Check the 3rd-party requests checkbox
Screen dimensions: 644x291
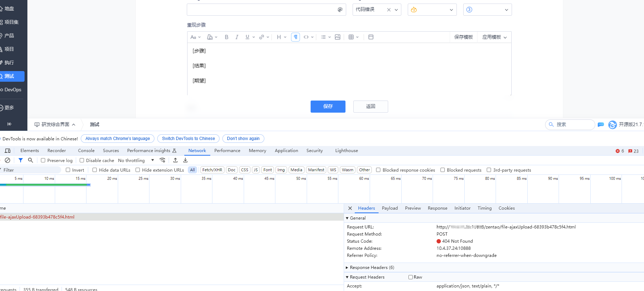[489, 170]
